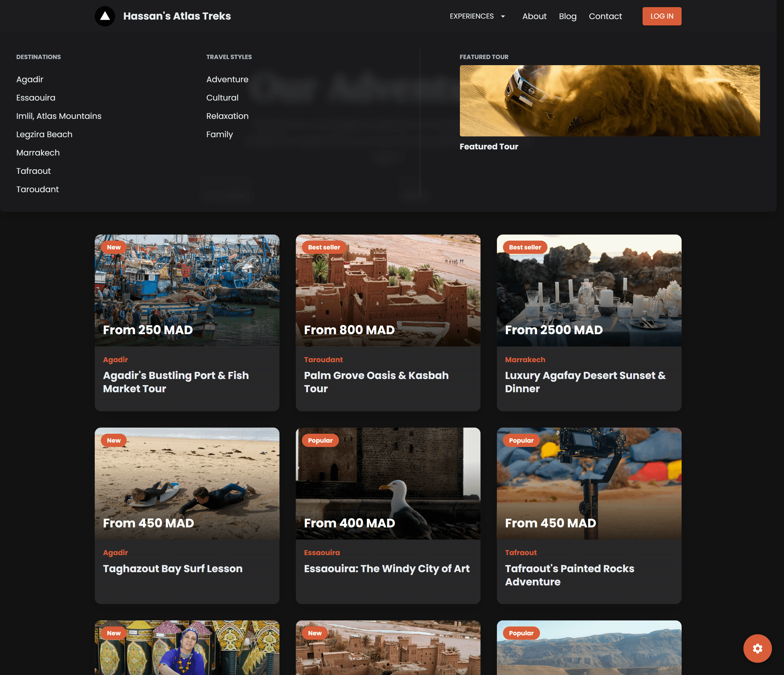The width and height of the screenshot is (784, 675).
Task: Select the Agadir destination
Action: pos(30,79)
